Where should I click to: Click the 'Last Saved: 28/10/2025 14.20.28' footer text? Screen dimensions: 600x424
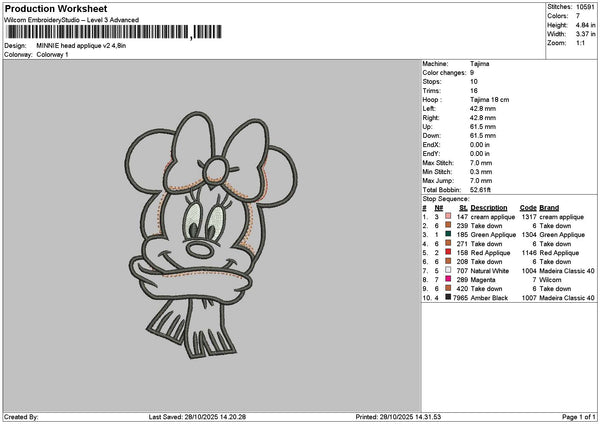point(197,417)
